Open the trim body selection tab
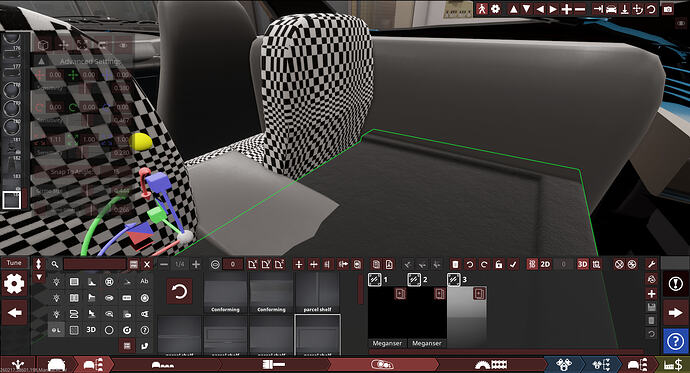 pos(94,365)
